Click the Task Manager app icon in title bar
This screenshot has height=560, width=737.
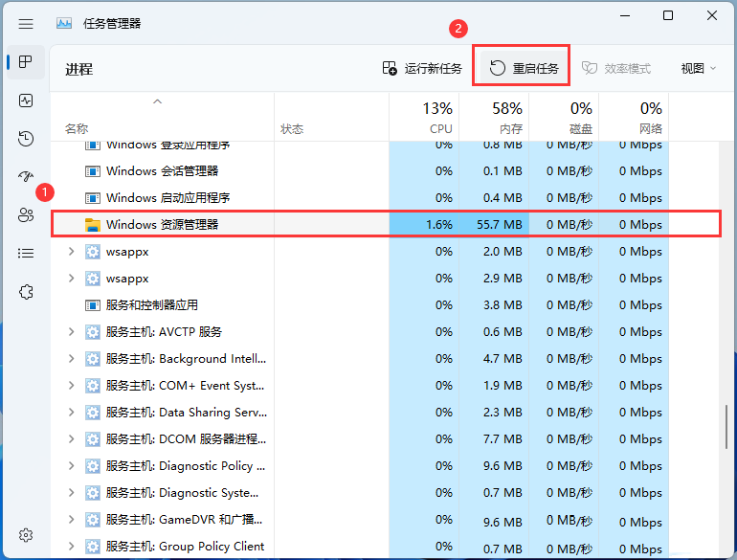pyautogui.click(x=64, y=24)
